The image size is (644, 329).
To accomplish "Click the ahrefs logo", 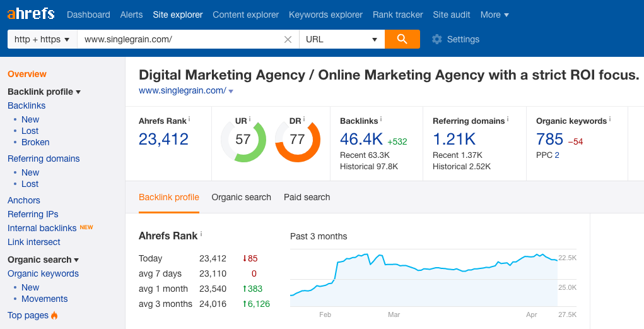I will tap(31, 15).
